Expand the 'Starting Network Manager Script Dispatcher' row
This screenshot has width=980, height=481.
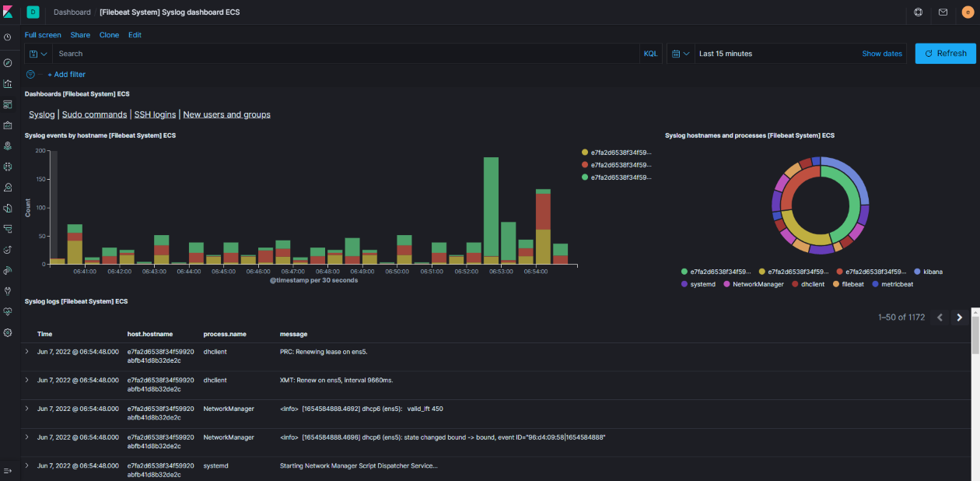(27, 465)
